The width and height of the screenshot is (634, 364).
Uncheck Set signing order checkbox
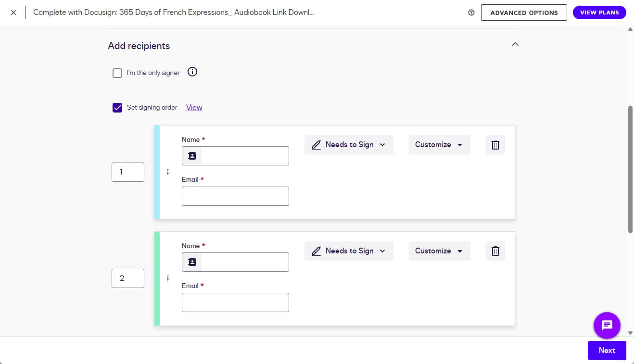117,108
